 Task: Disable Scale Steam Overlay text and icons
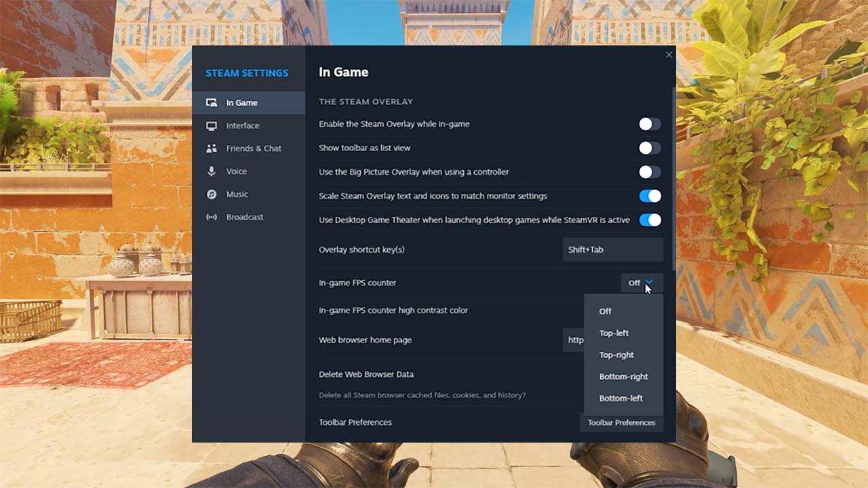(649, 196)
